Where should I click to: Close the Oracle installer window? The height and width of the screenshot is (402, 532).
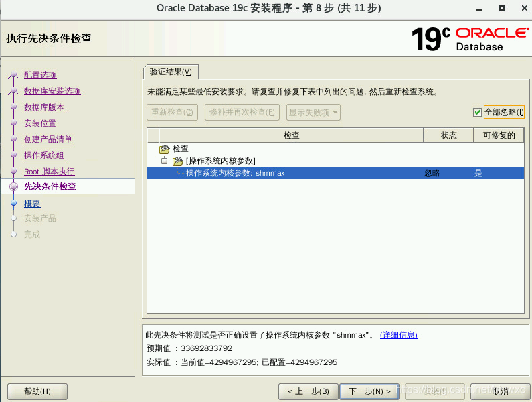click(525, 8)
